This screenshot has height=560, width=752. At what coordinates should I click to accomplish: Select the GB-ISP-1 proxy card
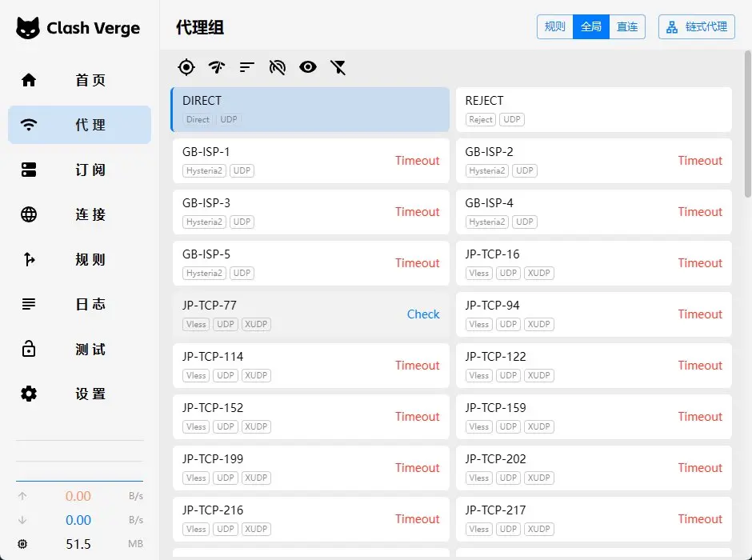coord(310,161)
